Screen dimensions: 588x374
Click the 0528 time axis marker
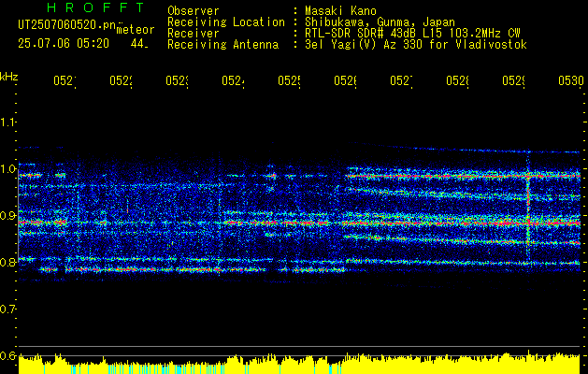[457, 81]
